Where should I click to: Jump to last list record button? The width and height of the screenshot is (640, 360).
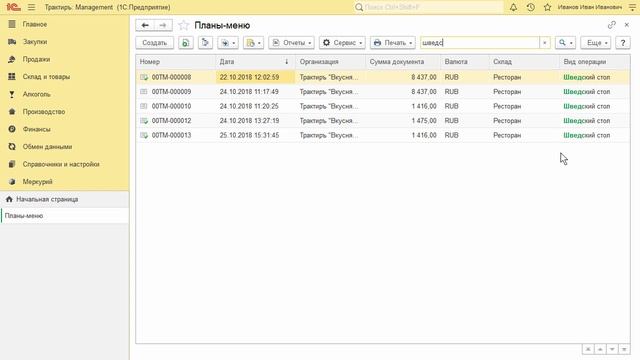pos(624,349)
